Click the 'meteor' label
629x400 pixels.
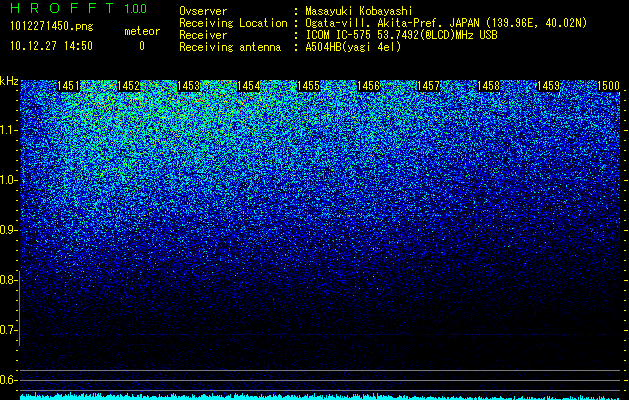tap(142, 31)
